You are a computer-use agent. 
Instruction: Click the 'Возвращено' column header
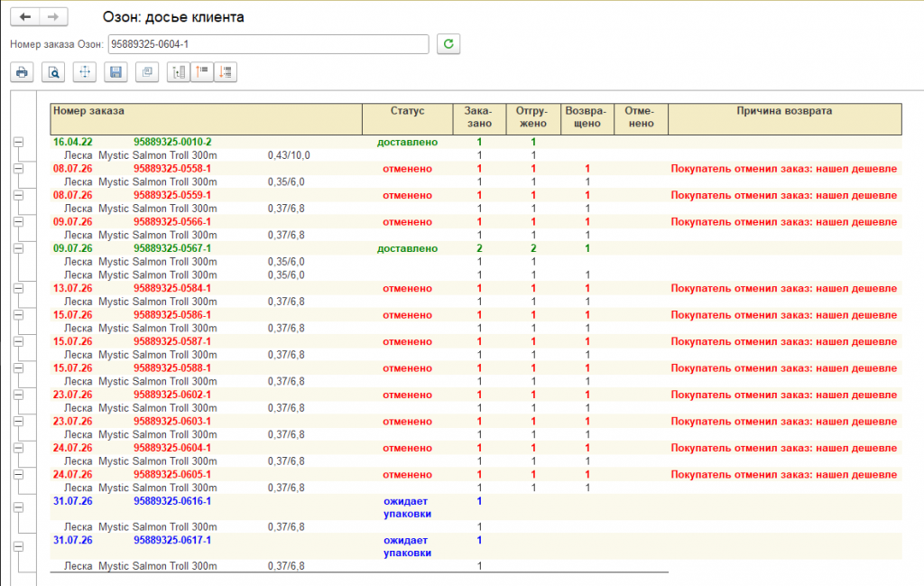click(x=587, y=119)
